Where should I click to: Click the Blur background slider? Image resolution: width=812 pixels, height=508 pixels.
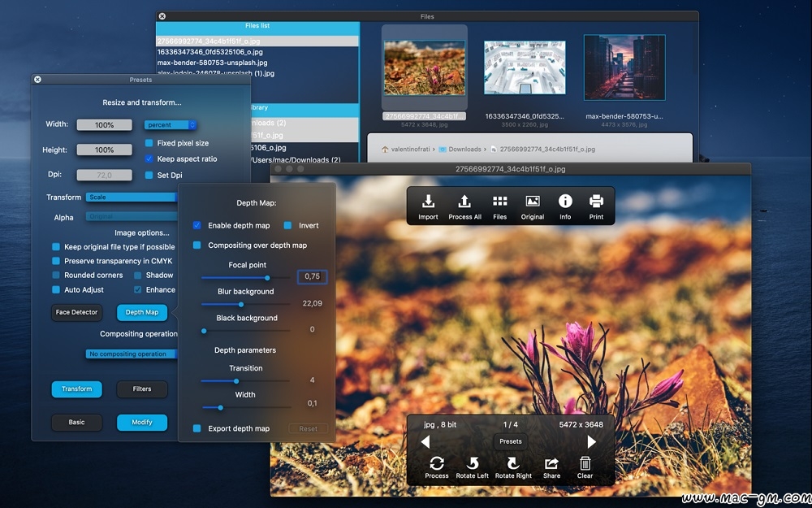click(245, 304)
